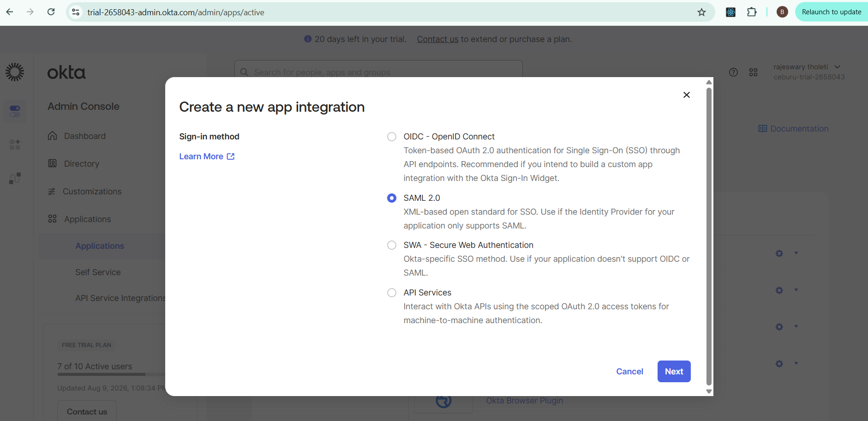868x421 pixels.
Task: Select the SWA - Secure Web Authentication radio
Action: [392, 245]
